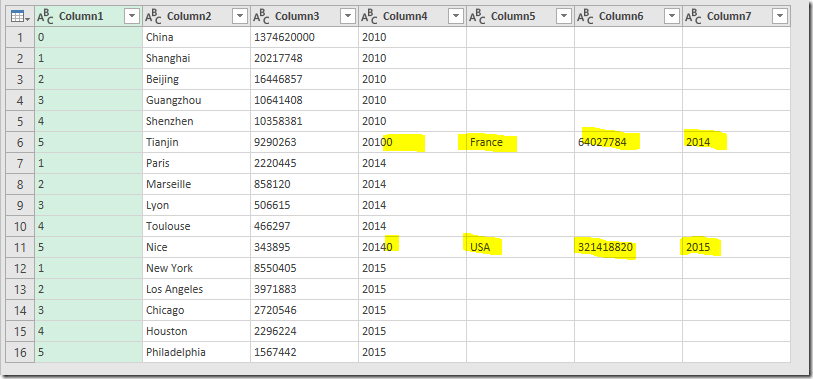Open the Column2 filter dropdown
The image size is (813, 379).
click(240, 17)
